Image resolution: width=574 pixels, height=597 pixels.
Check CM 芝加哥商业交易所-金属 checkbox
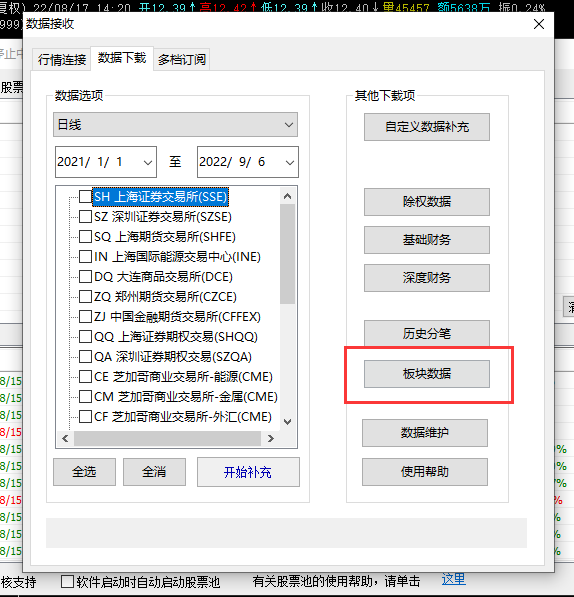coord(85,396)
